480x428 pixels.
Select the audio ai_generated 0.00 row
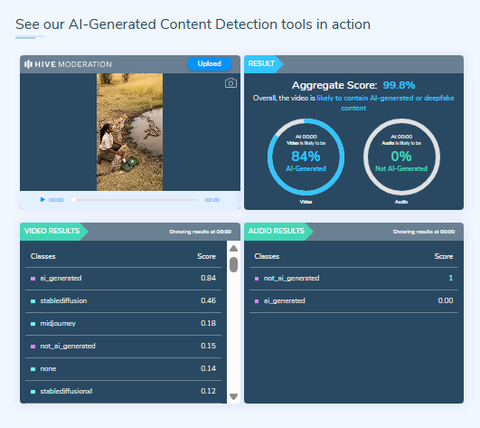tap(354, 301)
